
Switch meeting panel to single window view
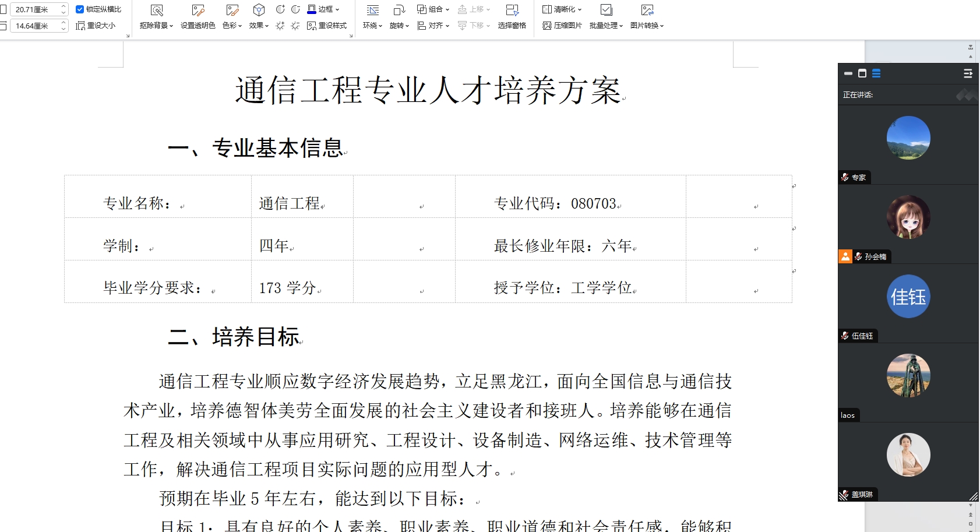(862, 73)
